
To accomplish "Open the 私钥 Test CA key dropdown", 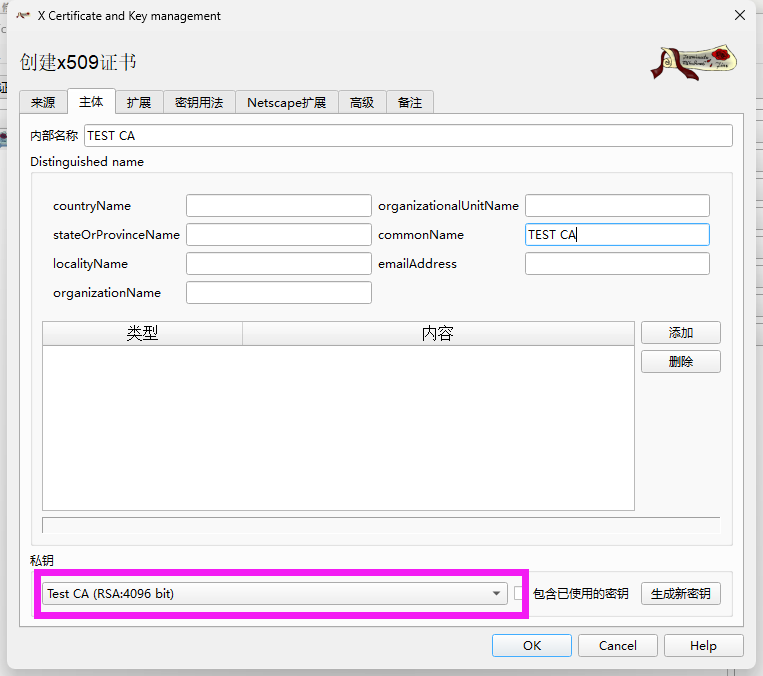I will (x=274, y=594).
